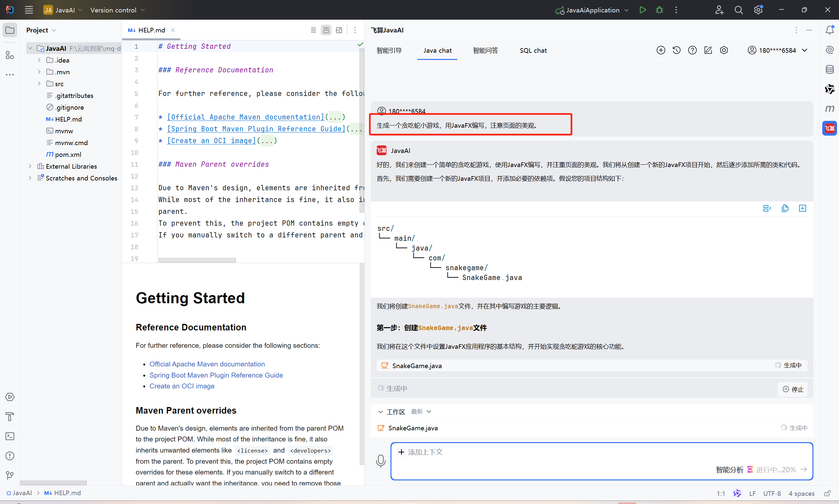Open the Git tool window icon
Viewport: 839px width, 504px height.
[x=10, y=475]
